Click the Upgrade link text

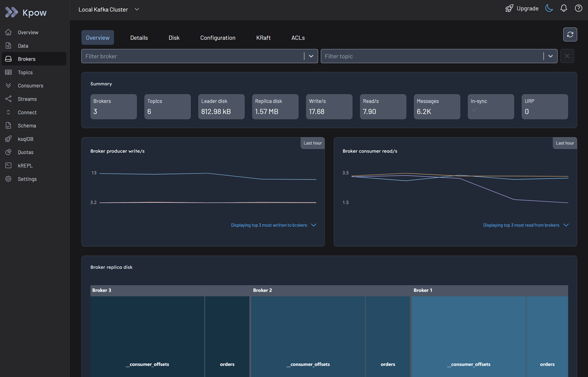coord(527,8)
